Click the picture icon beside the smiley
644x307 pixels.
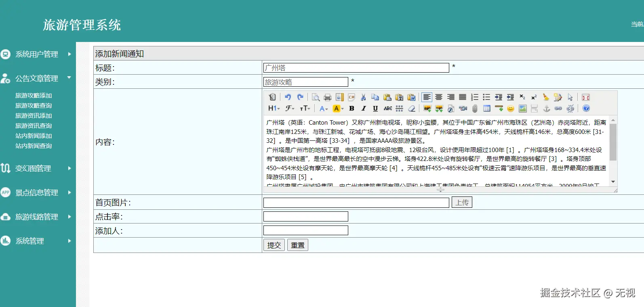point(522,108)
